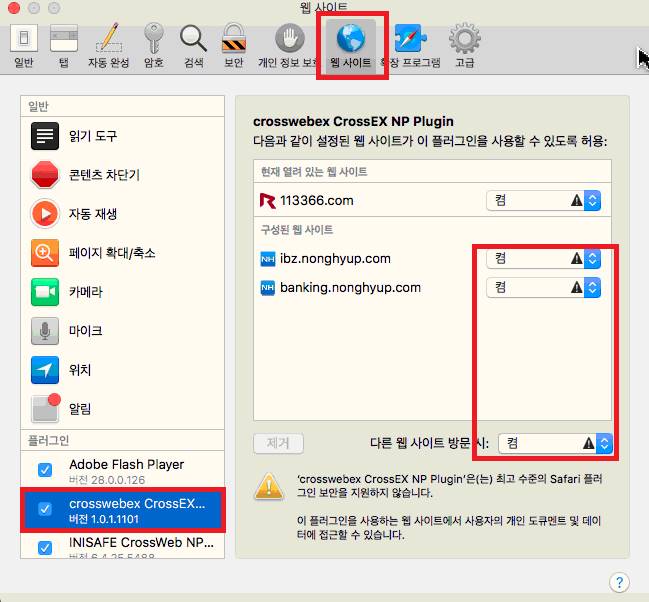Switch to the 탭 (Tabs) preferences pane
649x602 pixels.
[64, 46]
